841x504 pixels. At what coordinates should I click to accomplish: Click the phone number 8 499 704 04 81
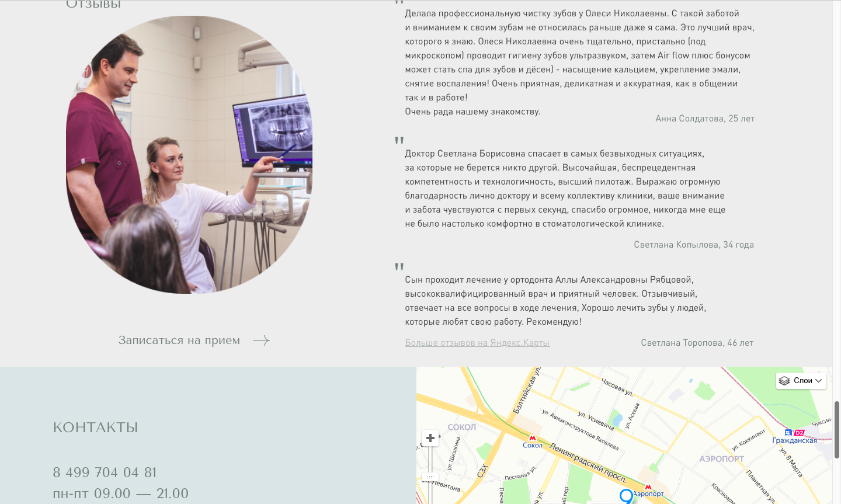pos(105,472)
